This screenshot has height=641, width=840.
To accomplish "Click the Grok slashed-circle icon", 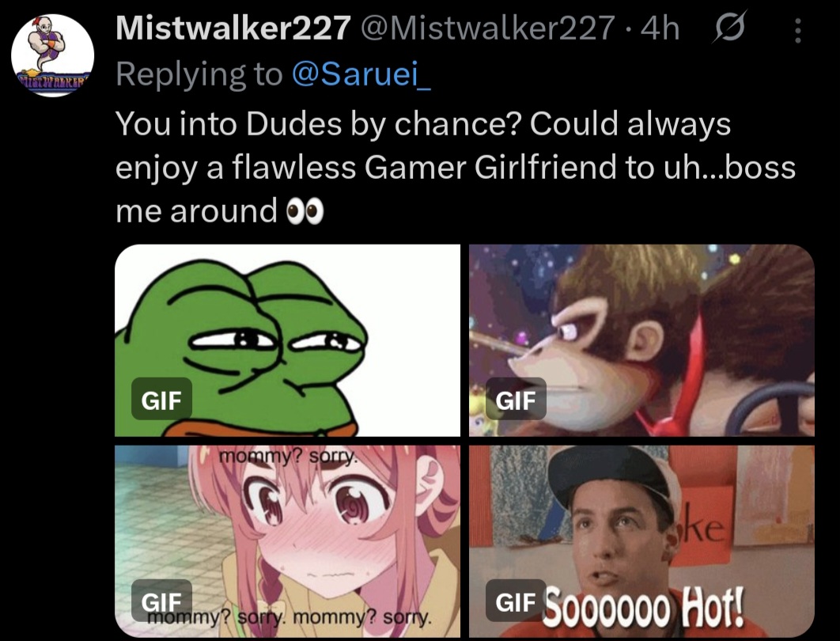I will tap(728, 28).
